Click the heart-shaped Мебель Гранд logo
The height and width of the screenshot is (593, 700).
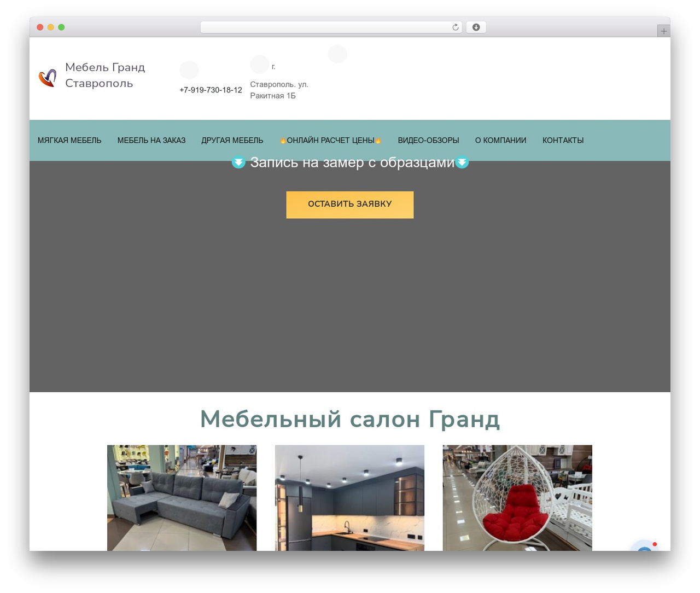tap(48, 78)
